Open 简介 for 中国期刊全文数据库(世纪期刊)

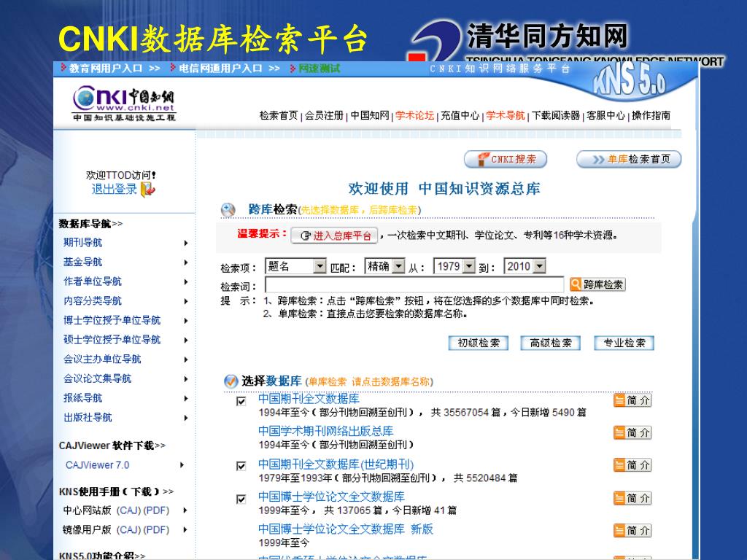click(632, 464)
